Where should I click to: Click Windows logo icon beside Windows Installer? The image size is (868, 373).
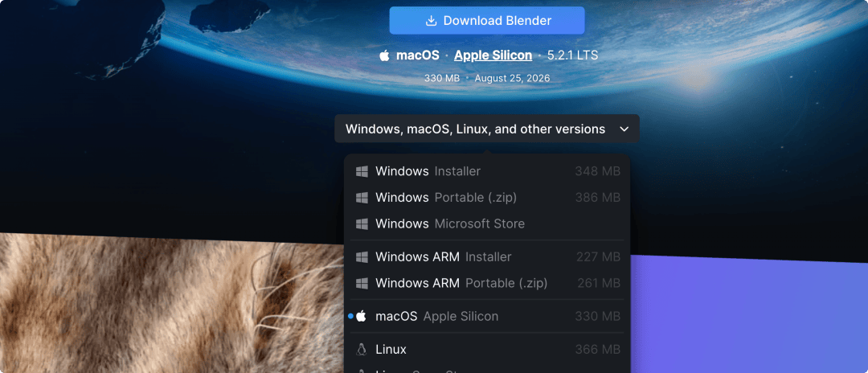[362, 171]
